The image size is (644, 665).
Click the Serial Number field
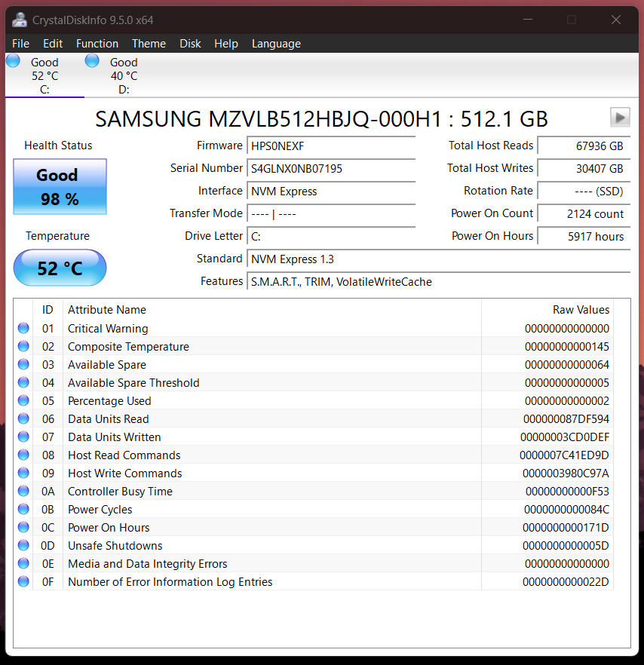(331, 169)
